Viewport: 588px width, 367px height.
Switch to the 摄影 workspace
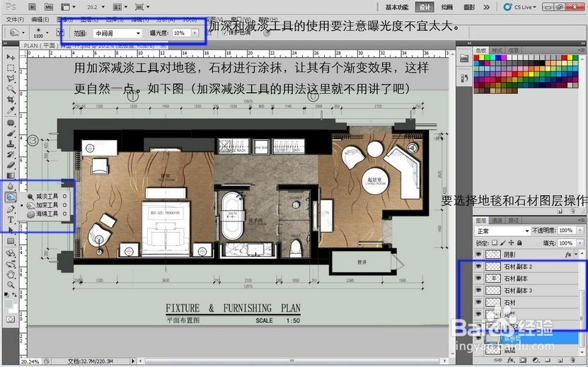(469, 7)
